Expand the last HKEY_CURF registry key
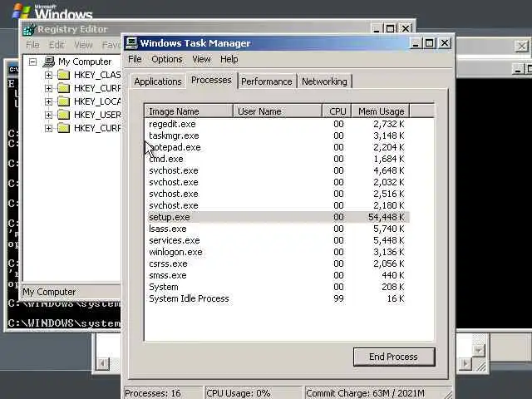 click(x=48, y=128)
